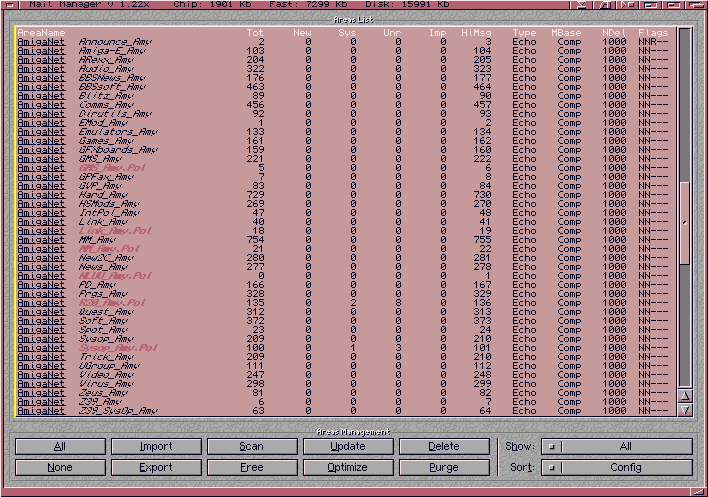Screen dimensions: 708x497
Task: Open the Sort cycle gadget set to Config
Action: 616,467
